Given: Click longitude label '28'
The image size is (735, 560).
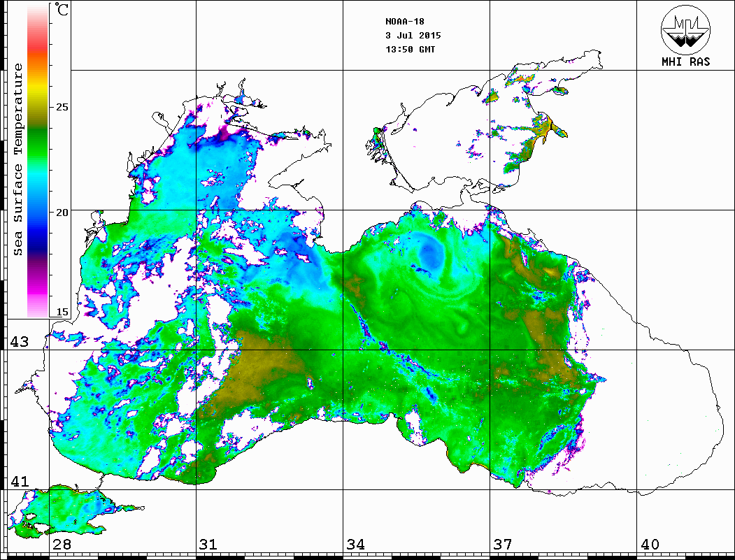Looking at the screenshot, I should tap(62, 545).
